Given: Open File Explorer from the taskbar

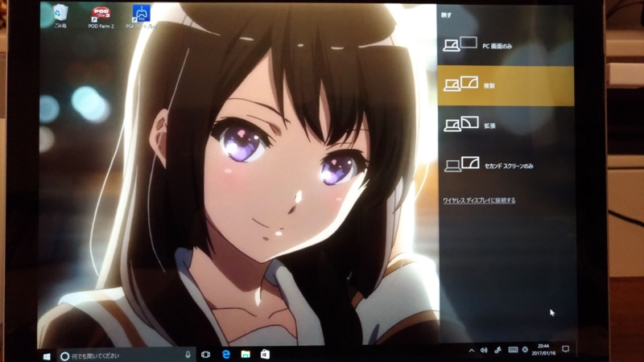Looking at the screenshot, I should click(x=246, y=354).
